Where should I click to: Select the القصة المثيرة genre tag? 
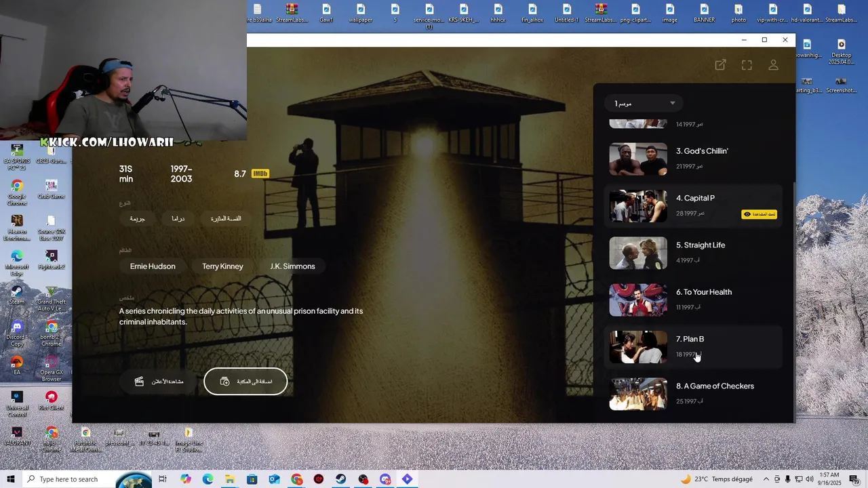click(226, 219)
